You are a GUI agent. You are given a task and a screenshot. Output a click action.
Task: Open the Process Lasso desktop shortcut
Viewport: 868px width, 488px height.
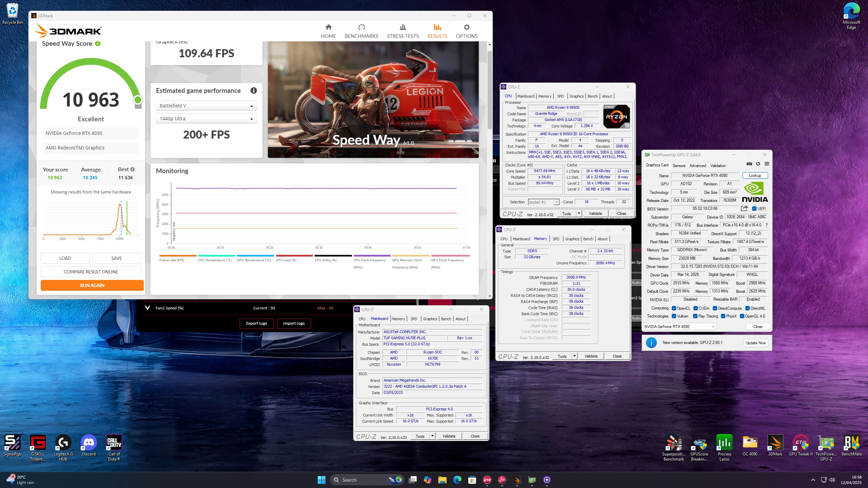[724, 448]
